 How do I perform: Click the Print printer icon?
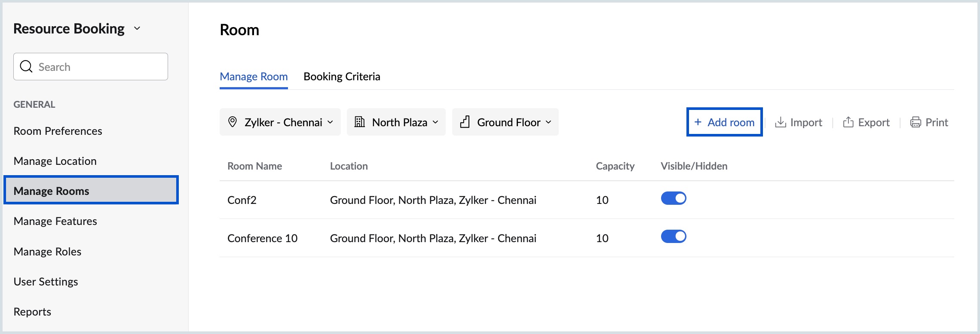(916, 122)
